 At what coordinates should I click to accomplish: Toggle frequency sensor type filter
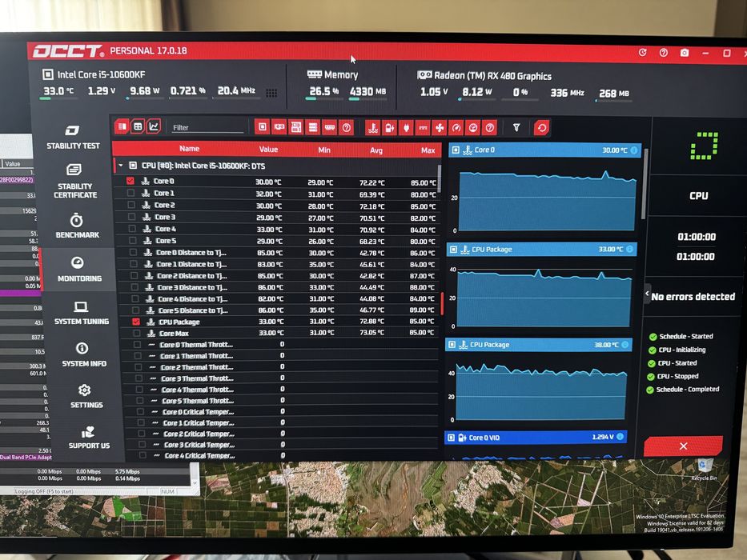pyautogui.click(x=456, y=128)
